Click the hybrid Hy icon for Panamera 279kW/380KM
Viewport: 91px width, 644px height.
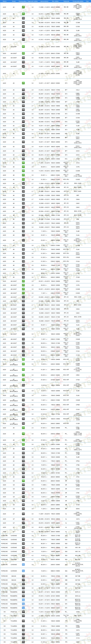point(23,604)
